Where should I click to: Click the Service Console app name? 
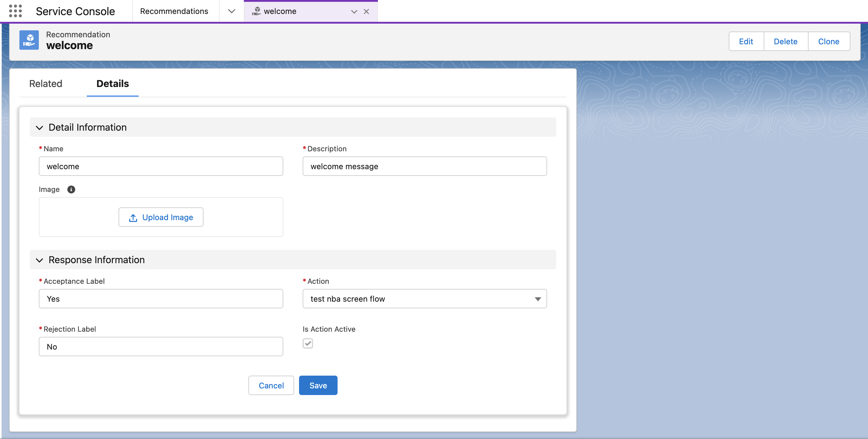[76, 11]
